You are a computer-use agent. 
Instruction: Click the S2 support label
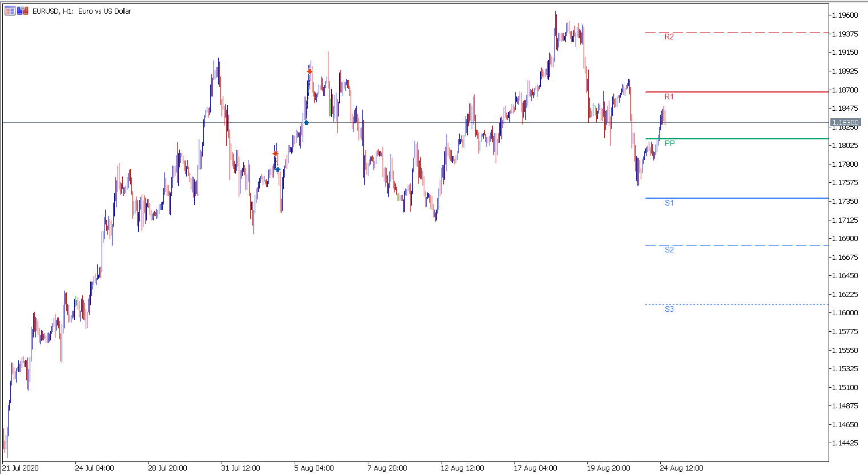669,250
